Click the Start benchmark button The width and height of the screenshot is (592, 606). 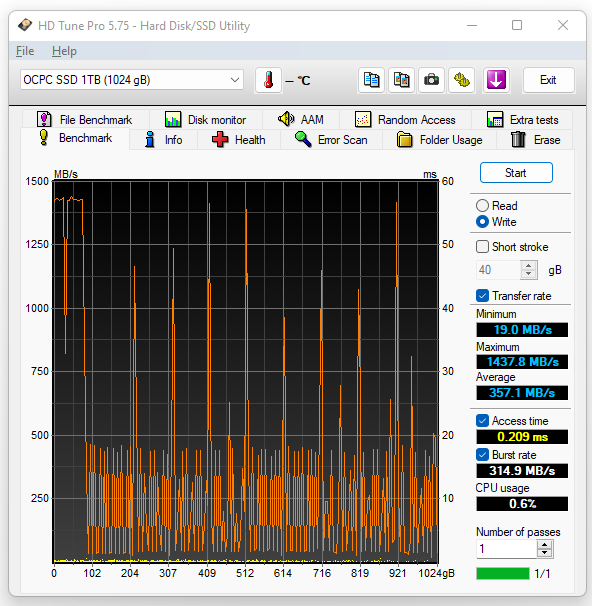(x=516, y=173)
